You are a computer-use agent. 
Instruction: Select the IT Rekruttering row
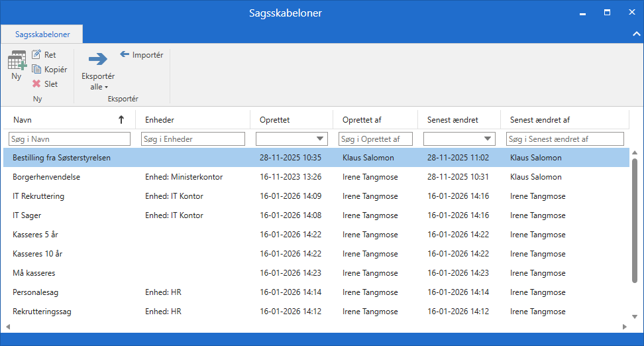[x=38, y=196]
